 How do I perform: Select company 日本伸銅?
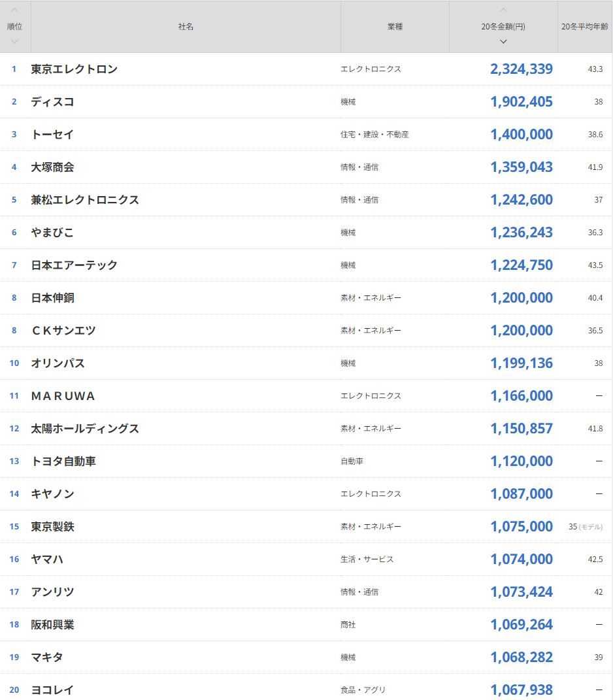[x=52, y=298]
